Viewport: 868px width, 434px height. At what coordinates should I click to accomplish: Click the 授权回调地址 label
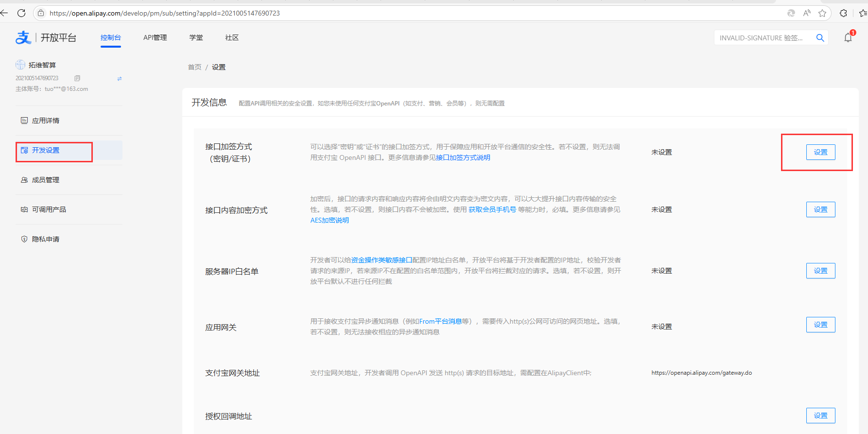[x=228, y=416]
